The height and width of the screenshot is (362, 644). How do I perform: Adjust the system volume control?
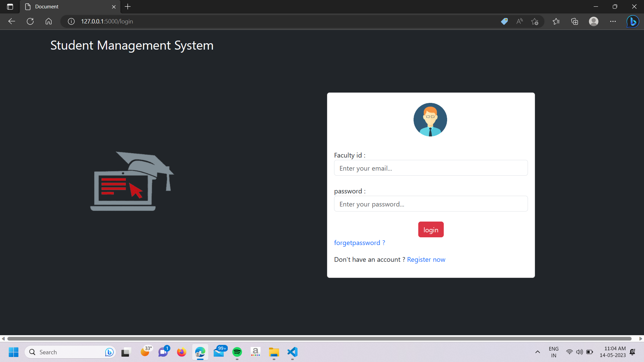point(580,352)
